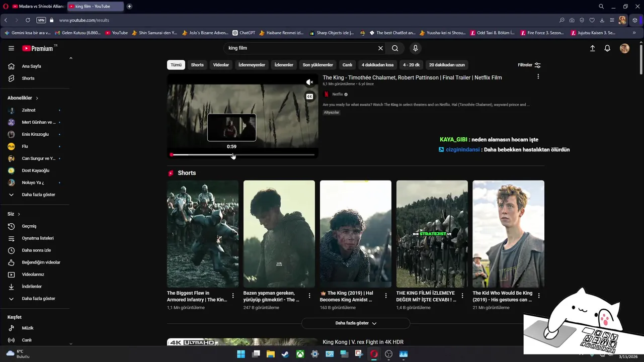
Task: Open 'Bazen yapman gereken' short thumbnail
Action: [x=279, y=234]
